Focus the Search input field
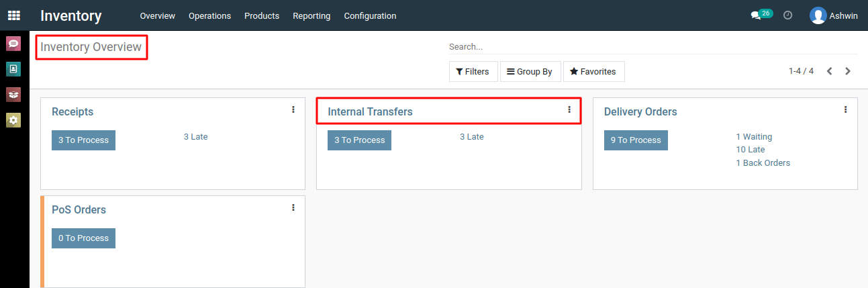868x288 pixels. (653, 47)
